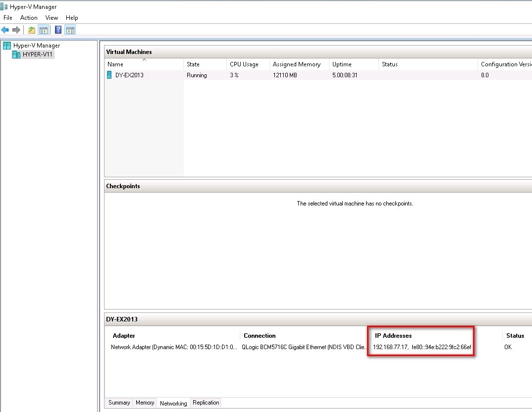Open Help with the question mark icon
Viewport: 532px width, 412px height.
(x=58, y=30)
